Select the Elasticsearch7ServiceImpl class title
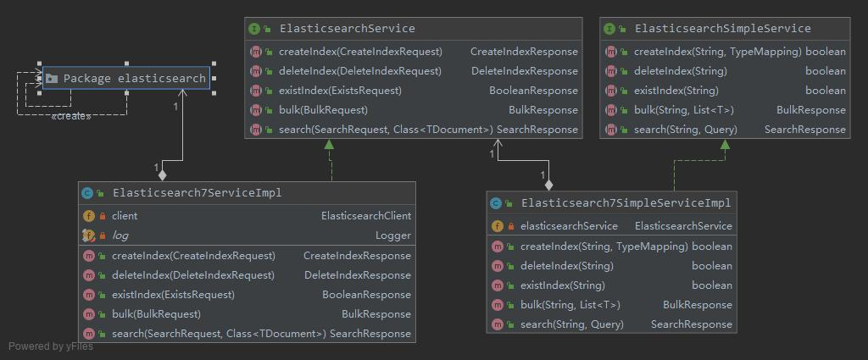Image resolution: width=868 pixels, height=360 pixels. [x=197, y=193]
